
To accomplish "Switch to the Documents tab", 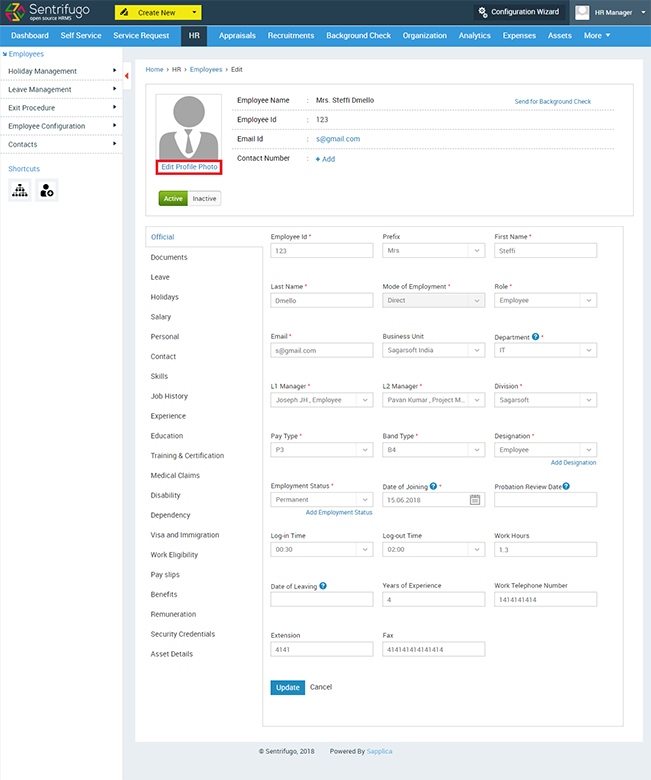I will [169, 257].
